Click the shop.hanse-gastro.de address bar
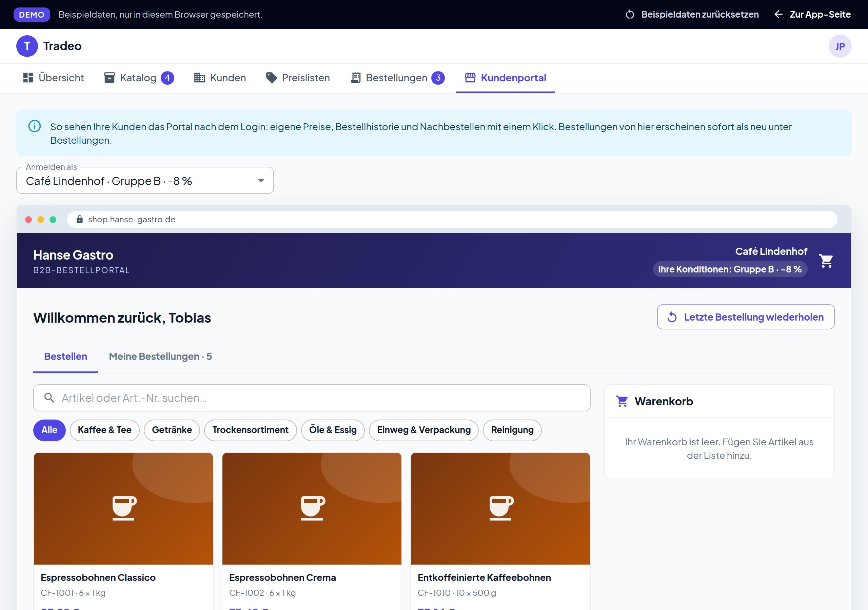The image size is (868, 610). 452,219
